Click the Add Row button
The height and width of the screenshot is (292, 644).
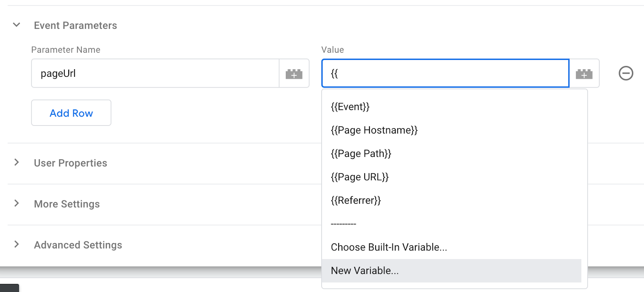pyautogui.click(x=71, y=113)
